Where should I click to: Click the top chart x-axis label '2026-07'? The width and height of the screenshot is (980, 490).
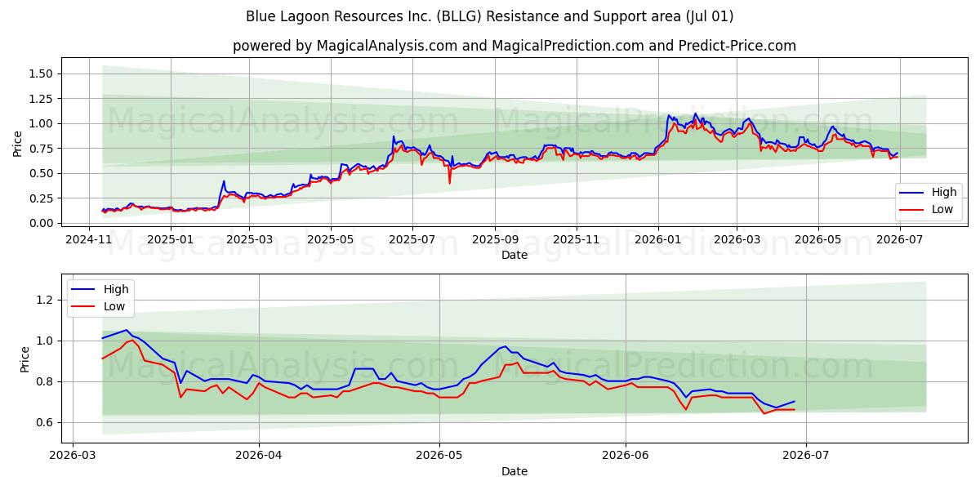(899, 239)
